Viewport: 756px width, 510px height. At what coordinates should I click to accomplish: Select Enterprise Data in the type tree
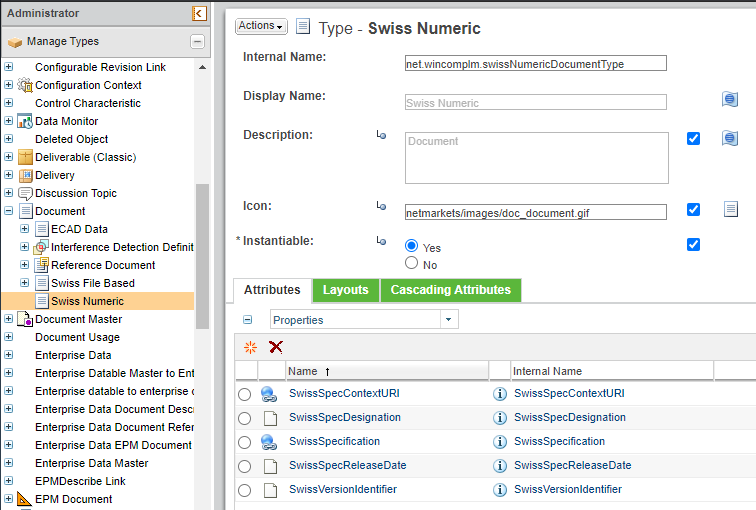coord(73,355)
